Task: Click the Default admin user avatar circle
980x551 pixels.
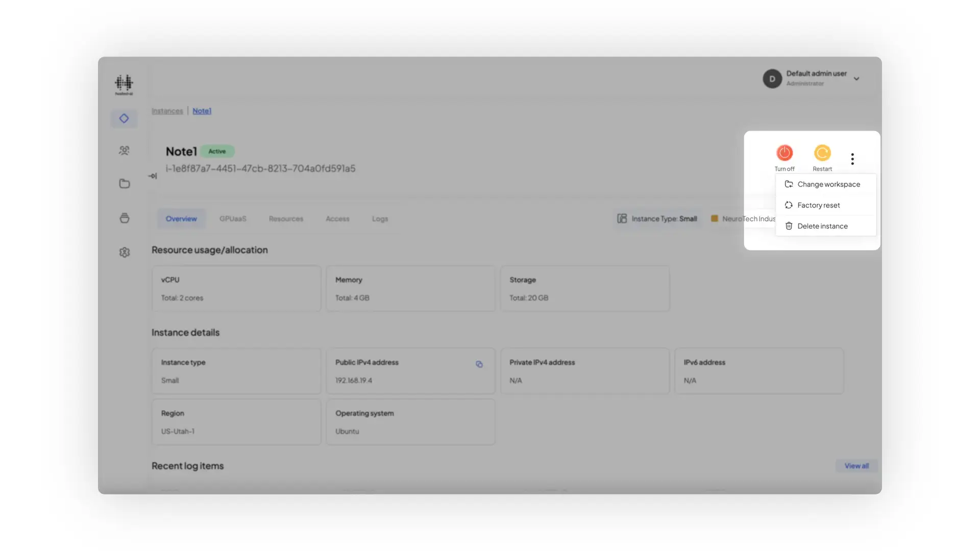Action: 772,79
